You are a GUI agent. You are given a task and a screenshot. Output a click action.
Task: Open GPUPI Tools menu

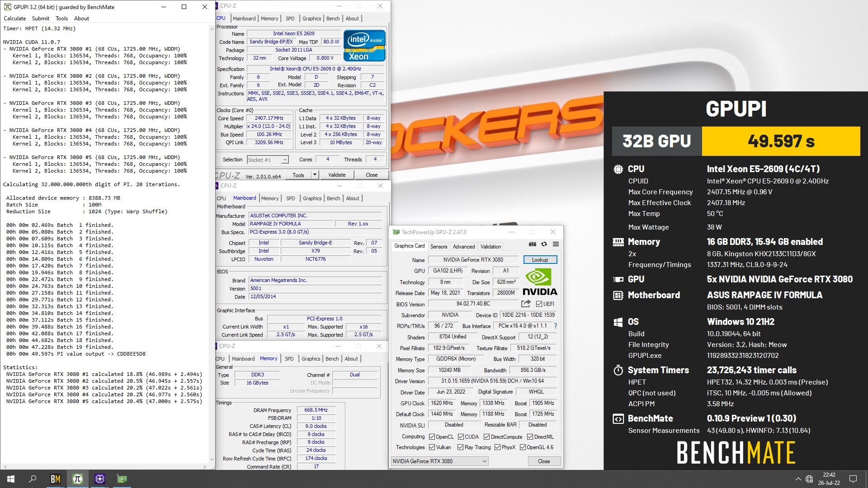coord(61,19)
